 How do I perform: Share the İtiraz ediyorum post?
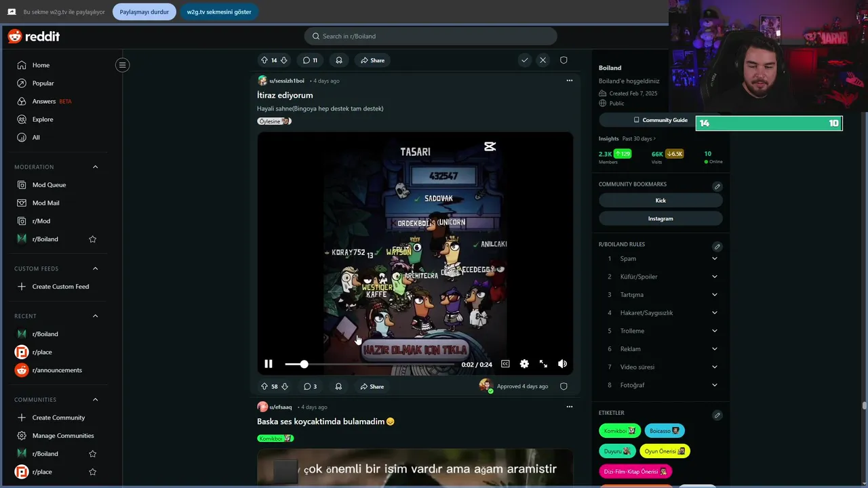tap(372, 386)
